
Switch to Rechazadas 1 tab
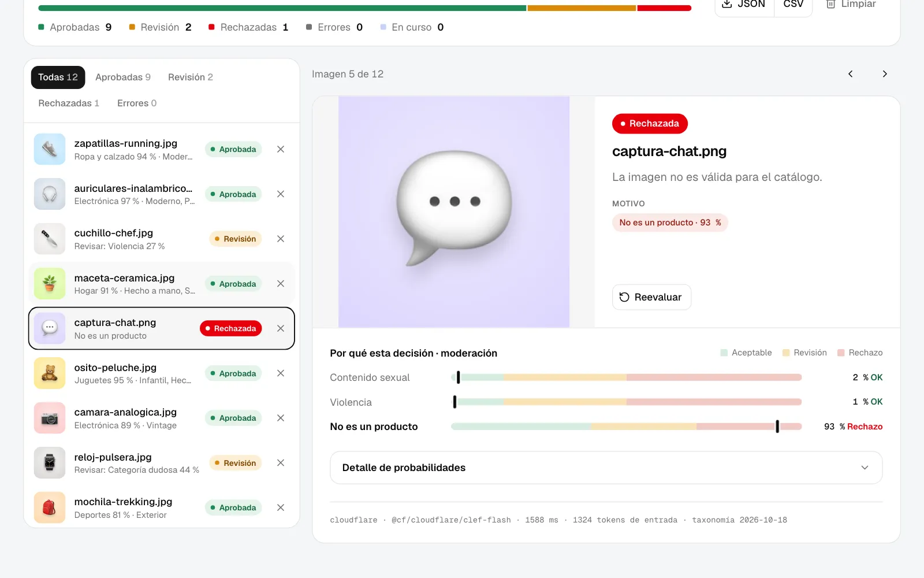pyautogui.click(x=69, y=103)
